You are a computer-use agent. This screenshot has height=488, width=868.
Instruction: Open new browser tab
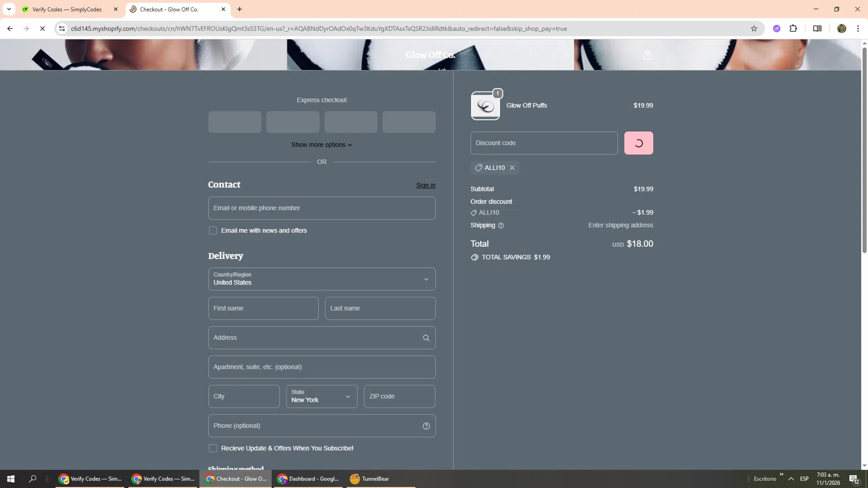(240, 9)
